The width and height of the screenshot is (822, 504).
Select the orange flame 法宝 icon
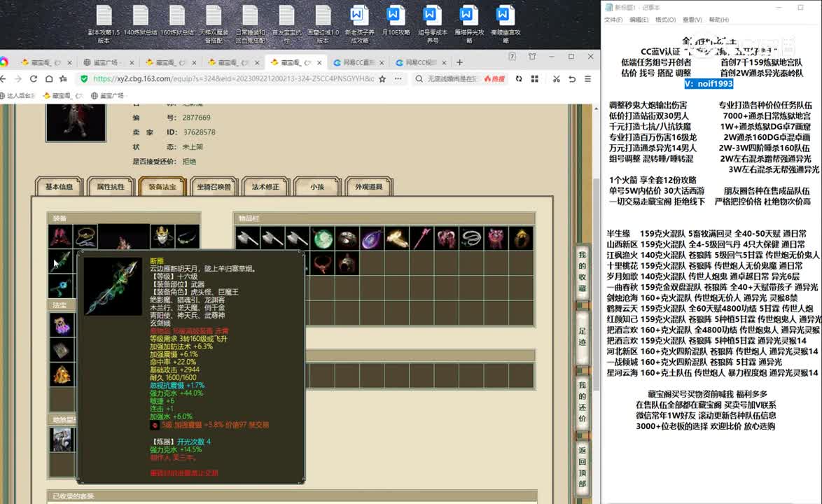tap(62, 374)
